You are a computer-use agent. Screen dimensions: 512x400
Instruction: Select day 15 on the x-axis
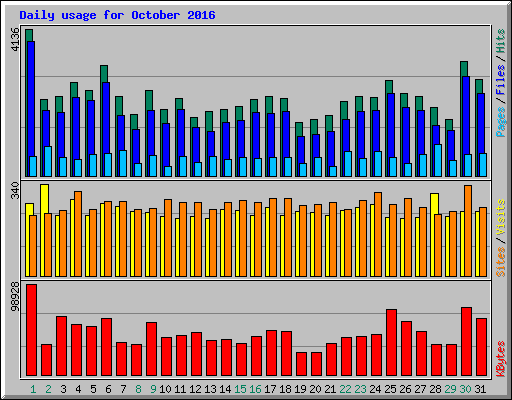pyautogui.click(x=240, y=389)
